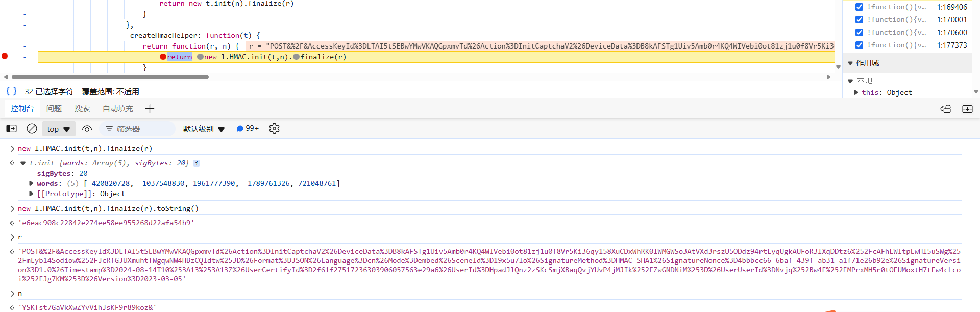Click the highlighted return keyword in code
This screenshot has height=312, width=980.
point(180,57)
